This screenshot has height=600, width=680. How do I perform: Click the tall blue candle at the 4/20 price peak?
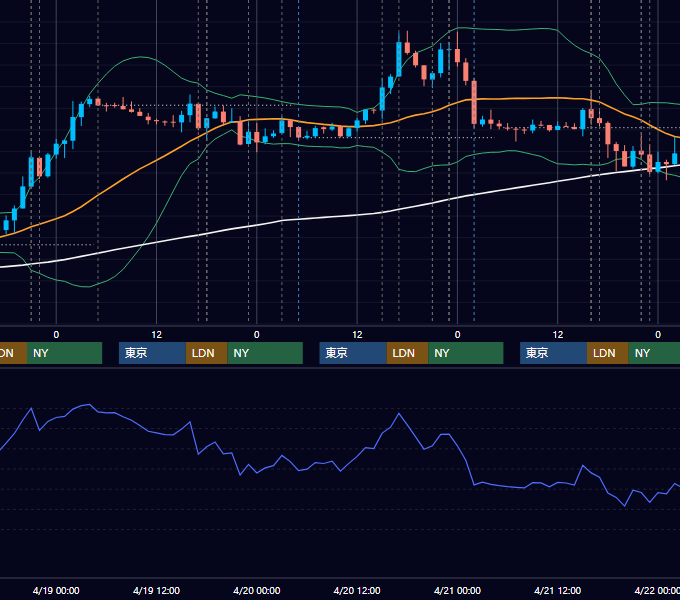[399, 59]
